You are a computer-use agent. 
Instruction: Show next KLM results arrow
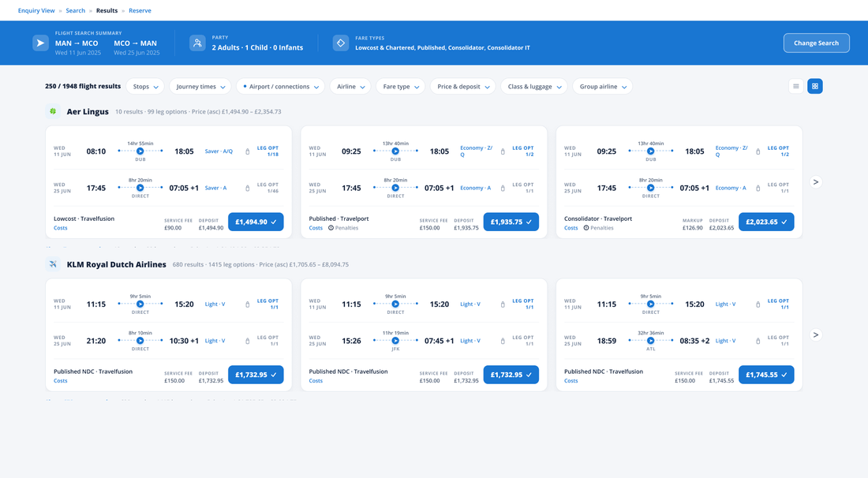tap(815, 334)
